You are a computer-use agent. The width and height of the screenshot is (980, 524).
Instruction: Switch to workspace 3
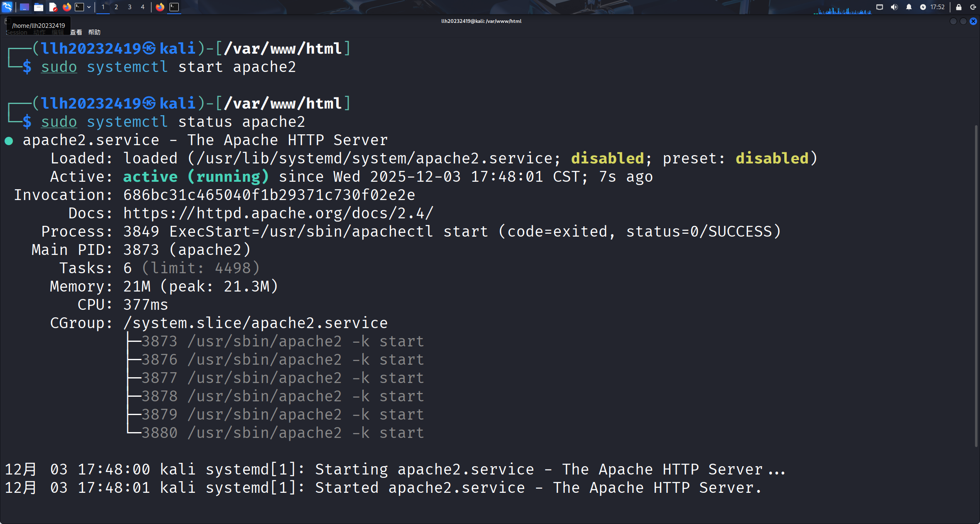click(x=130, y=7)
